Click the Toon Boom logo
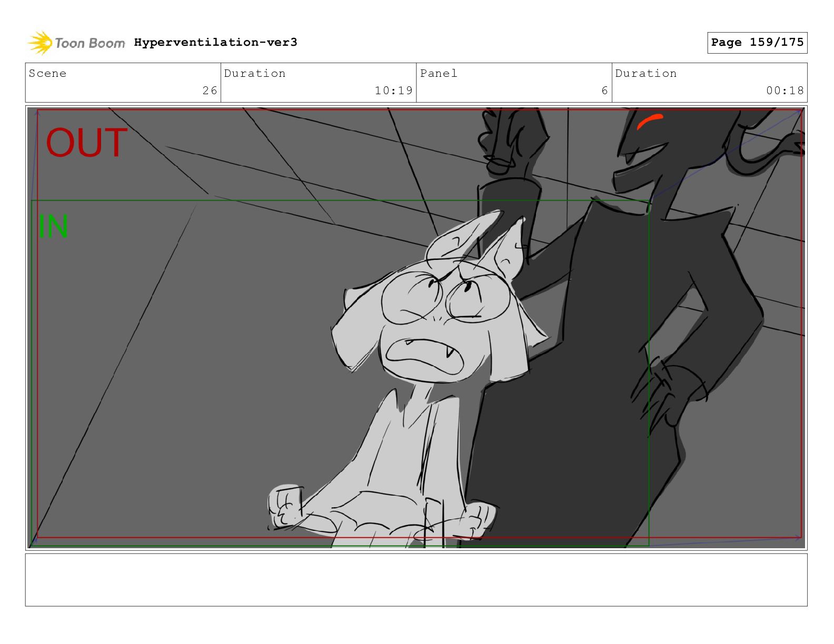 tap(76, 43)
